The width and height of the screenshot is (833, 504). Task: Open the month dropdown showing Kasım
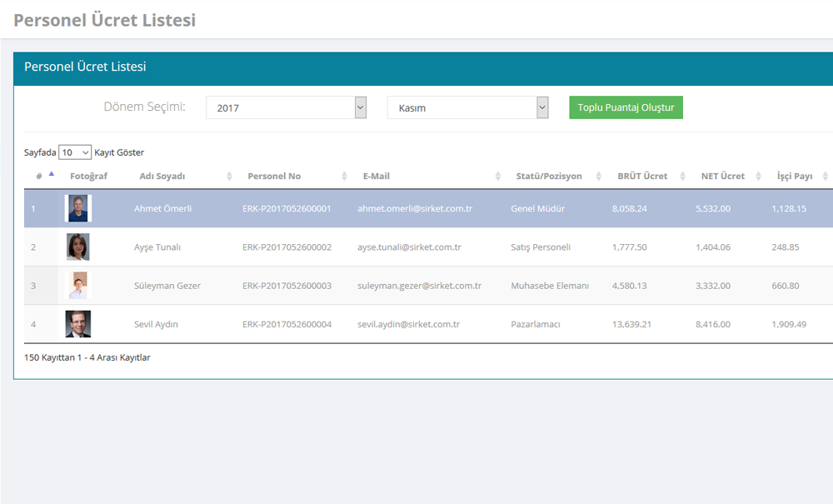[467, 107]
